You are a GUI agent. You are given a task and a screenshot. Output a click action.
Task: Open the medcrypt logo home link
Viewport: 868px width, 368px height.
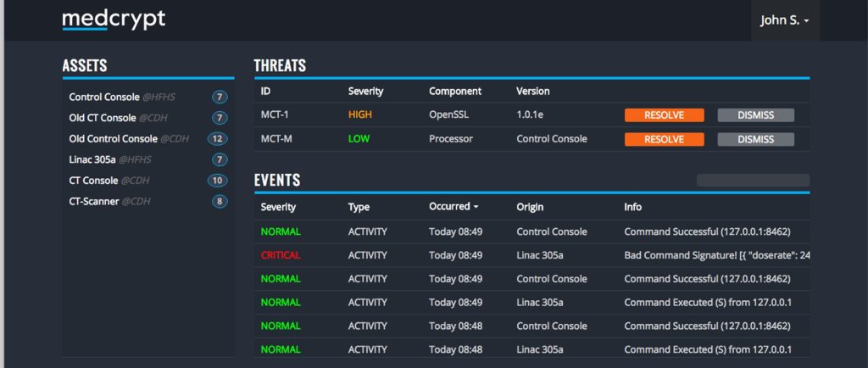[114, 20]
